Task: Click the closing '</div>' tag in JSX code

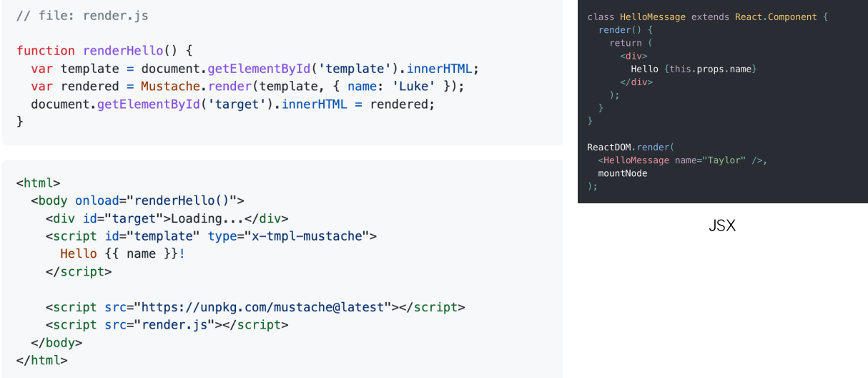Action: [636, 82]
